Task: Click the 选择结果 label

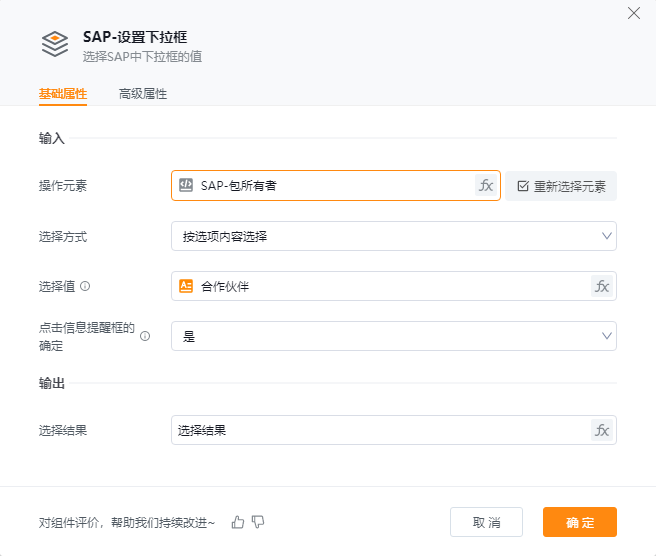Action: (63, 430)
